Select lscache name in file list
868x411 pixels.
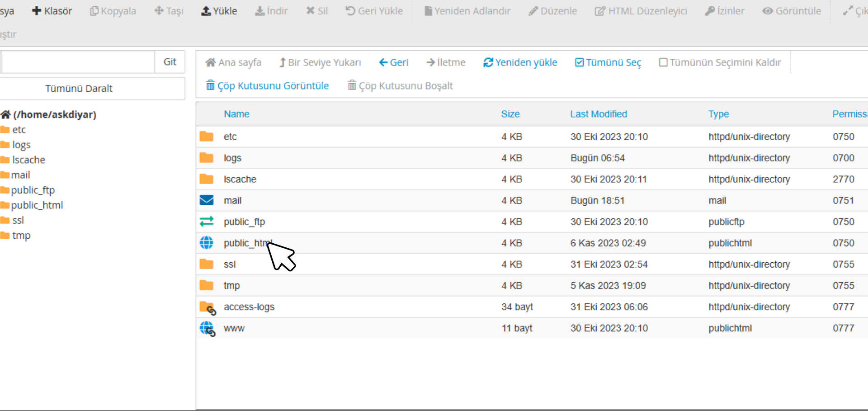tap(240, 179)
